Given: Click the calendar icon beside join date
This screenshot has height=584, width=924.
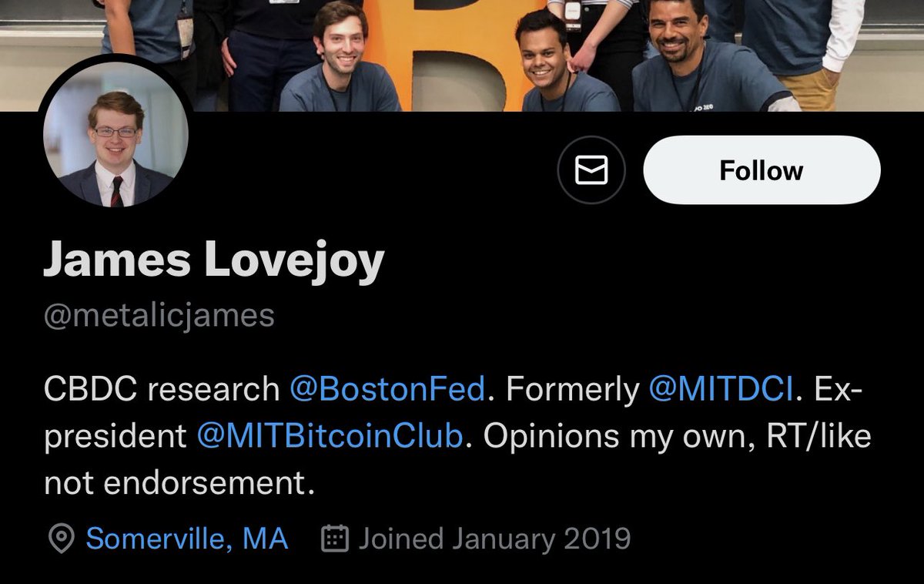Looking at the screenshot, I should pyautogui.click(x=335, y=539).
